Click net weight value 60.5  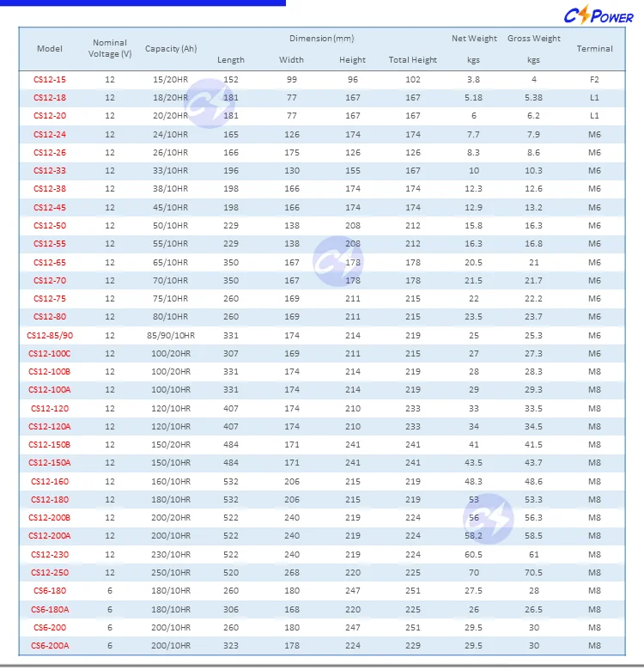[x=474, y=555]
